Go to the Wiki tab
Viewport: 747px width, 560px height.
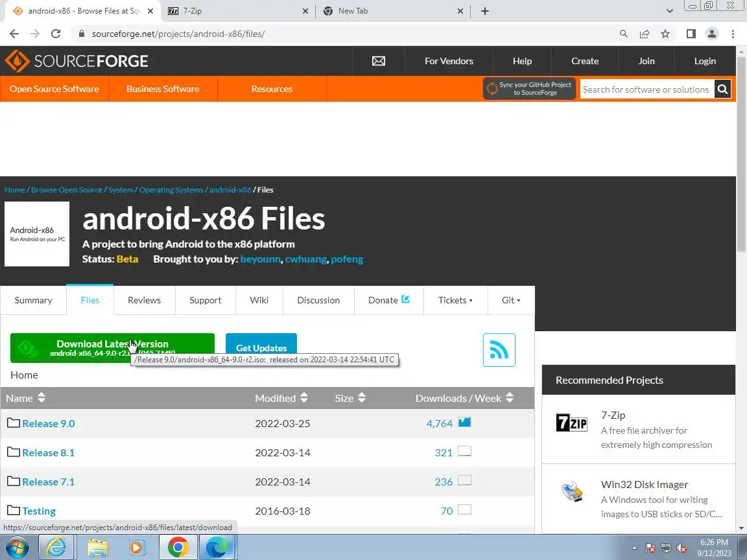coord(259,300)
